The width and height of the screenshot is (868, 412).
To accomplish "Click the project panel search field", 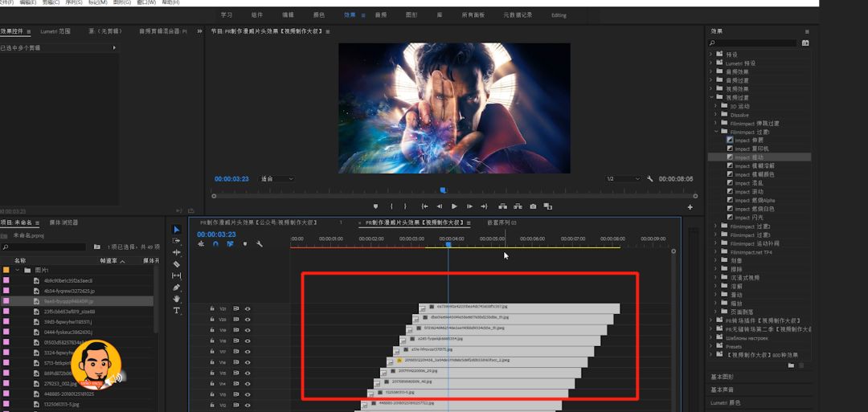I will point(43,247).
